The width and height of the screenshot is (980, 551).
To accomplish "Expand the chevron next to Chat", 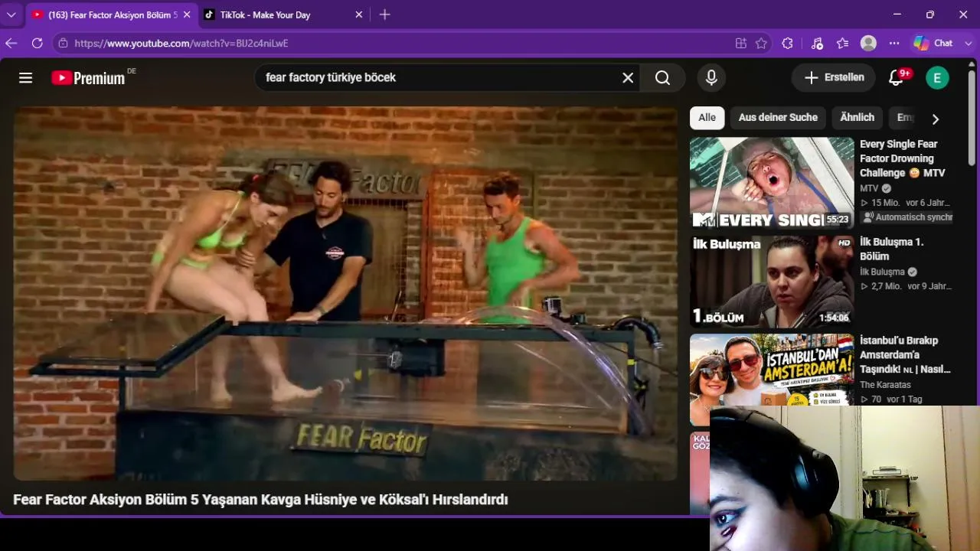I will click(x=969, y=44).
